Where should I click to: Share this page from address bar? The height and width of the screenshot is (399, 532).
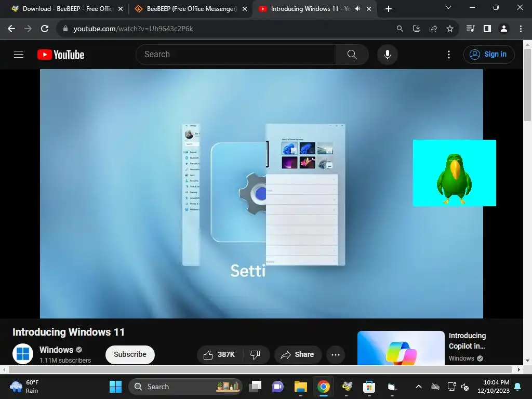[433, 29]
